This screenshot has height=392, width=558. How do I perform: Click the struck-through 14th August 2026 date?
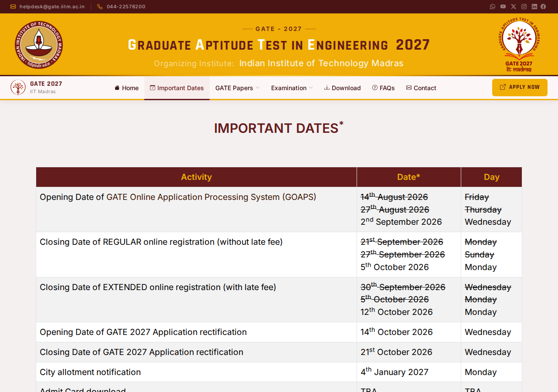(394, 197)
